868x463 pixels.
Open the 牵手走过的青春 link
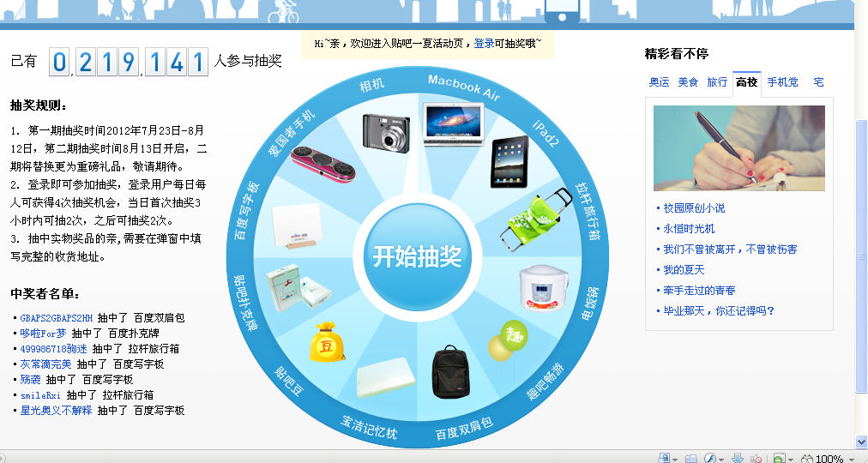(x=699, y=291)
